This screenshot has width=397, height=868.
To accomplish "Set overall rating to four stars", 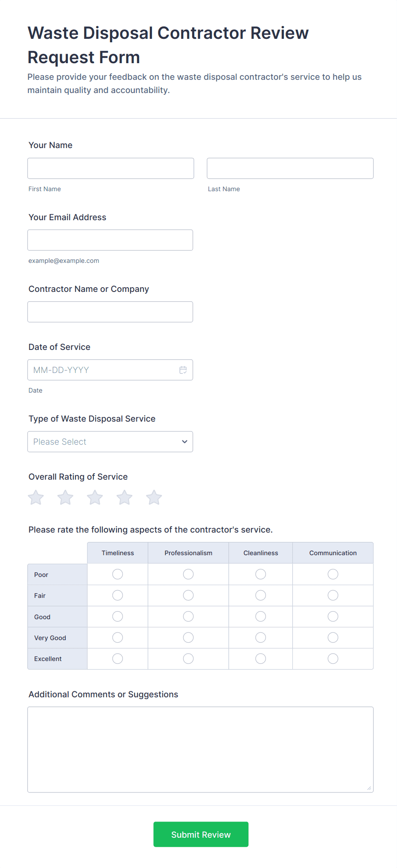I will 125,498.
